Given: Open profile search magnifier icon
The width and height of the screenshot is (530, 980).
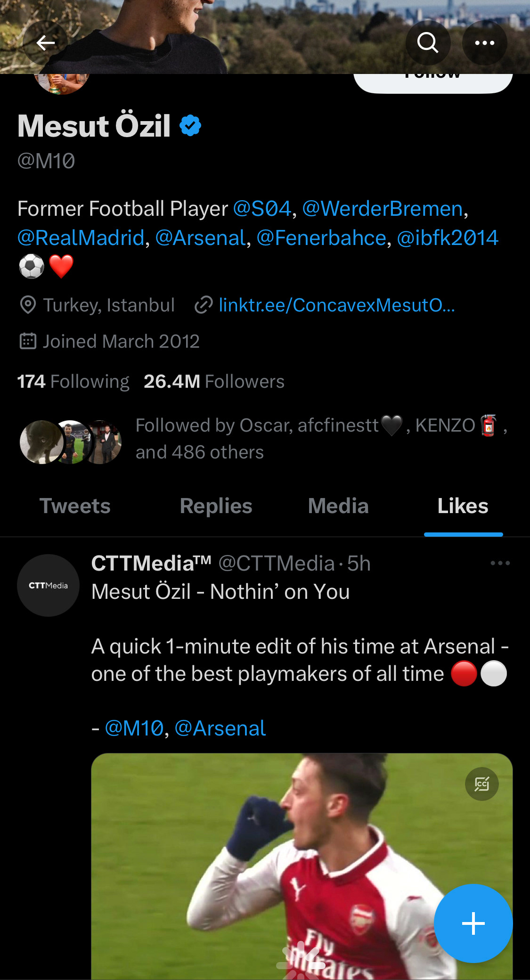Looking at the screenshot, I should (428, 43).
